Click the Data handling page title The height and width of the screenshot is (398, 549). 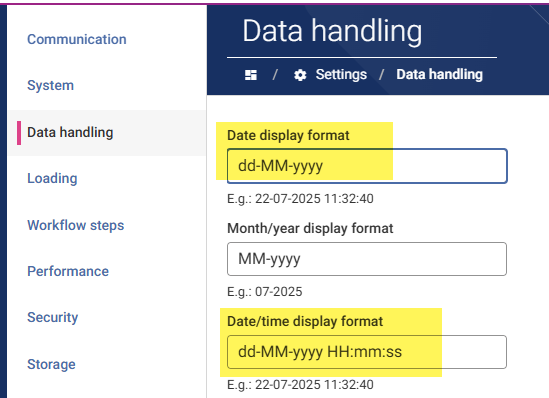(332, 31)
